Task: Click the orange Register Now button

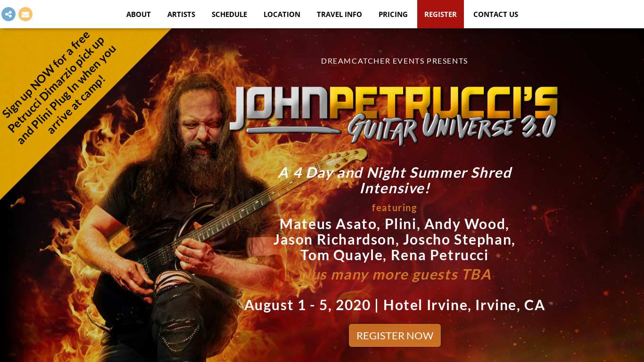Action: [x=395, y=336]
